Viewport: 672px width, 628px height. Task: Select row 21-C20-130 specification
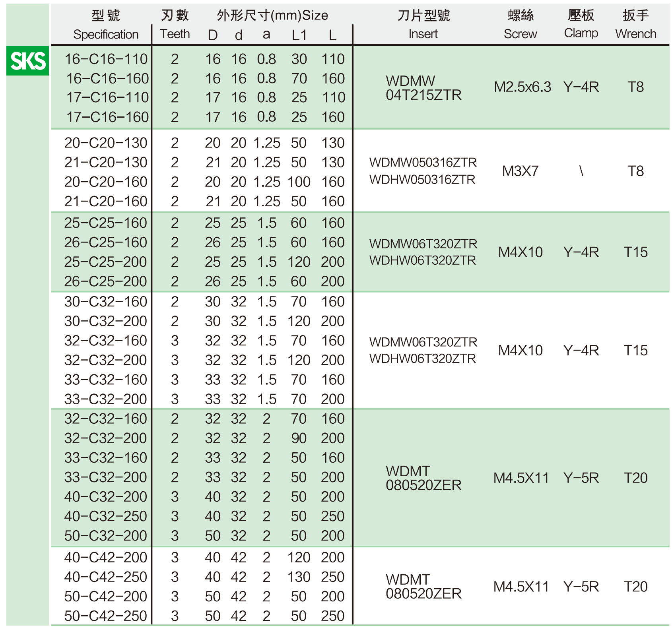[x=106, y=163]
